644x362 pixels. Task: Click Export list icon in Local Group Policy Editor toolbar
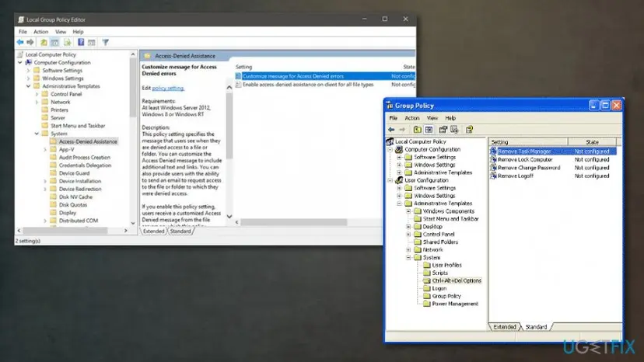tap(68, 42)
